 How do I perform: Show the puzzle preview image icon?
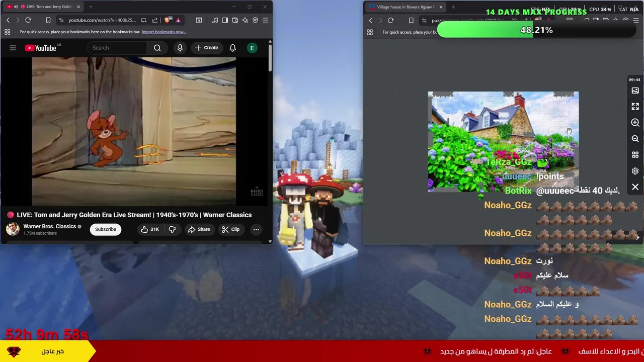pos(635,90)
